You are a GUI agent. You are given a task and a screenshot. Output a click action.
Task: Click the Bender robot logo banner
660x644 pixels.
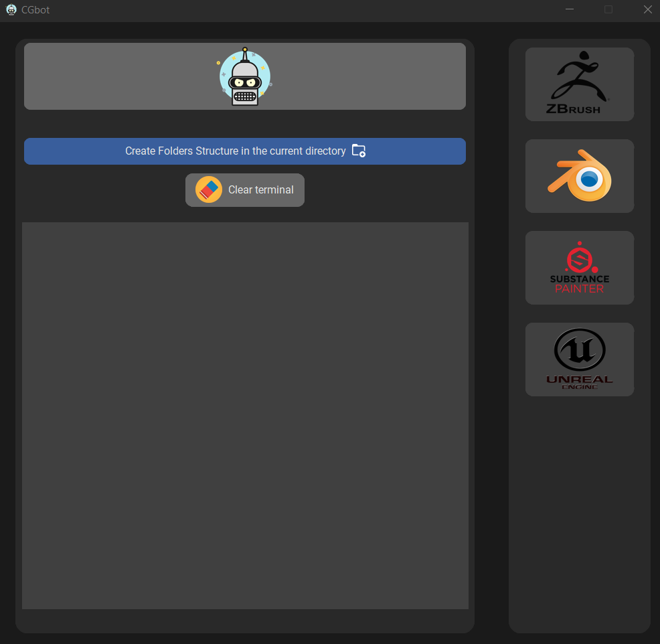pos(245,76)
